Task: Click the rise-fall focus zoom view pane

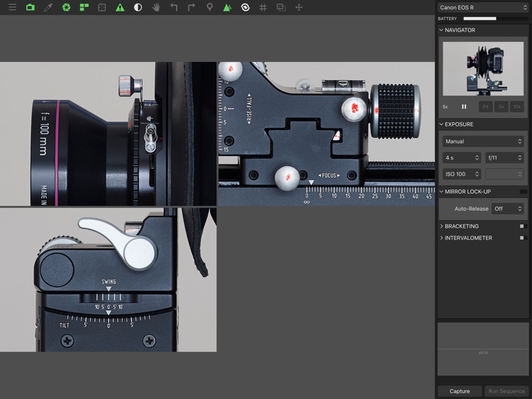Action: coord(326,133)
